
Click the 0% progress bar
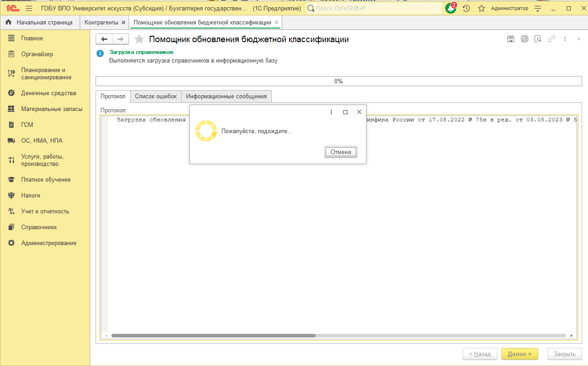click(338, 81)
